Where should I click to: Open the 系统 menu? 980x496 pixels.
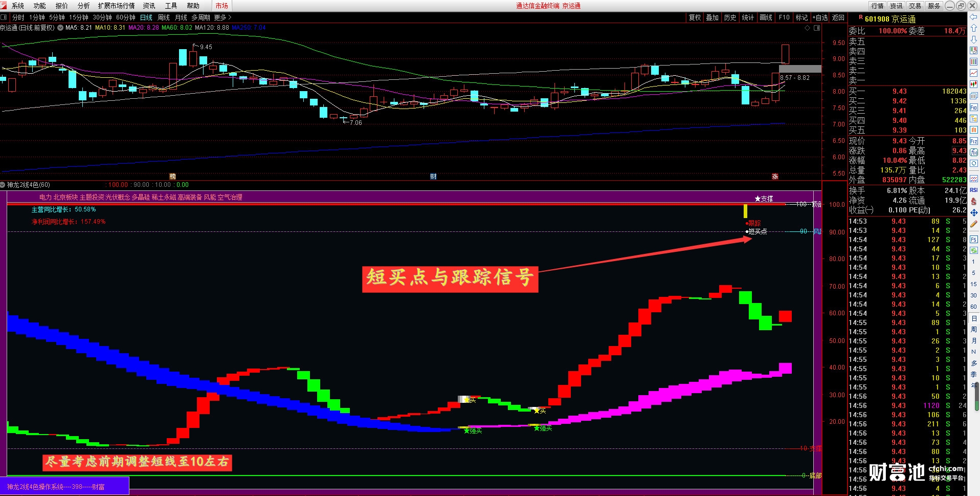(18, 6)
